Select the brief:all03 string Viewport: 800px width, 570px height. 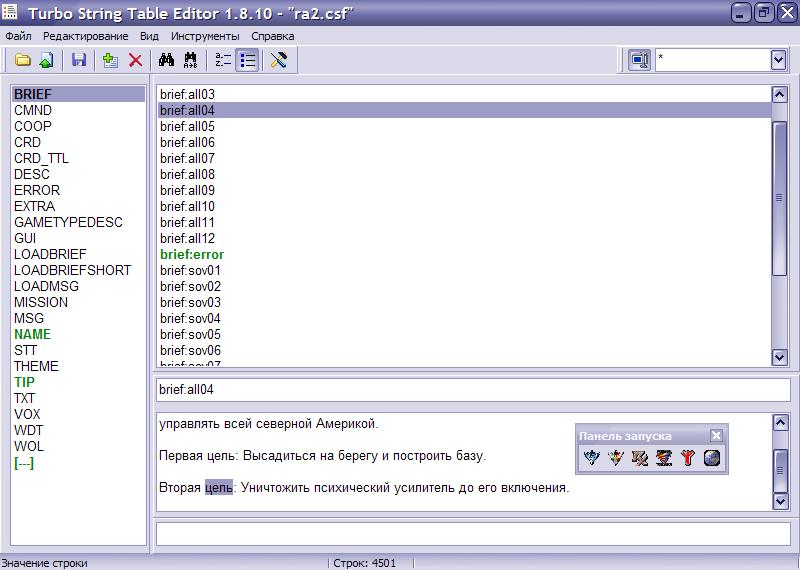(x=464, y=94)
